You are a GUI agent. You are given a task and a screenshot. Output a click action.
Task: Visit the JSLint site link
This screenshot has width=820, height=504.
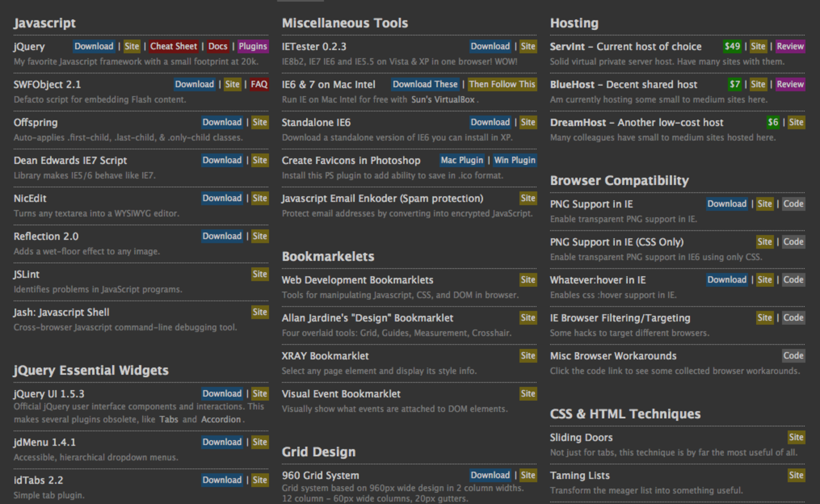259,274
